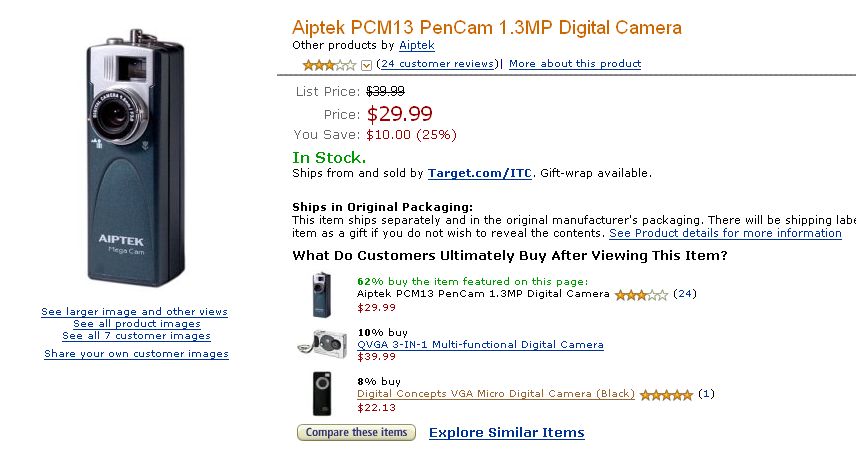The height and width of the screenshot is (456, 856).
Task: Click the black Digital Concepts camera thumbnail
Action: [x=322, y=394]
